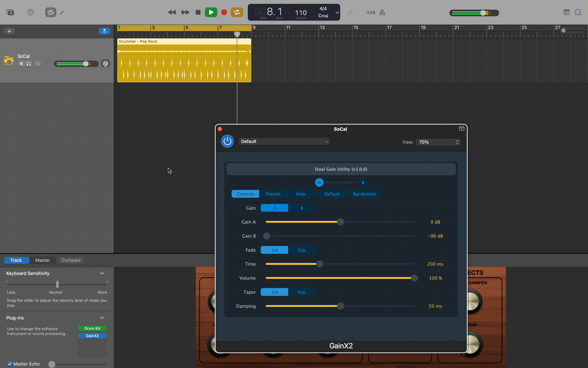
Task: Rewind playback
Action: 172,12
